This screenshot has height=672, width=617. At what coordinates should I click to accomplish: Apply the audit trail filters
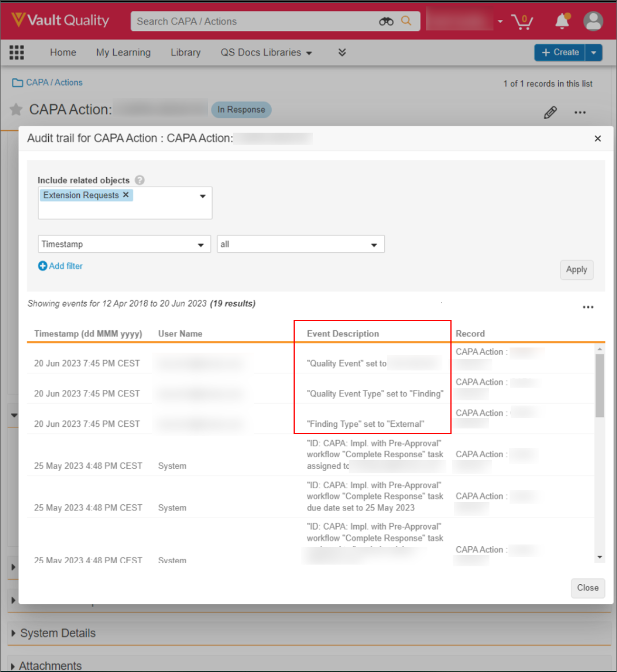(x=576, y=269)
